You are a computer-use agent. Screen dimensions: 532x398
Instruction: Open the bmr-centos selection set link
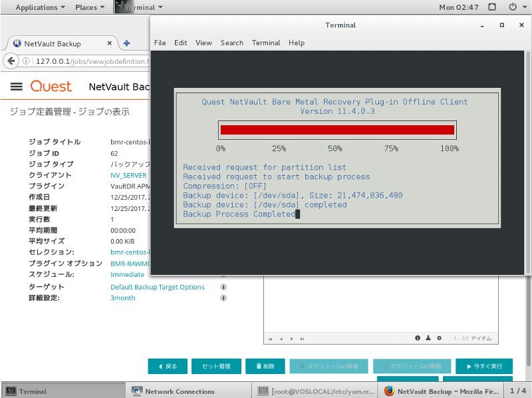(130, 252)
